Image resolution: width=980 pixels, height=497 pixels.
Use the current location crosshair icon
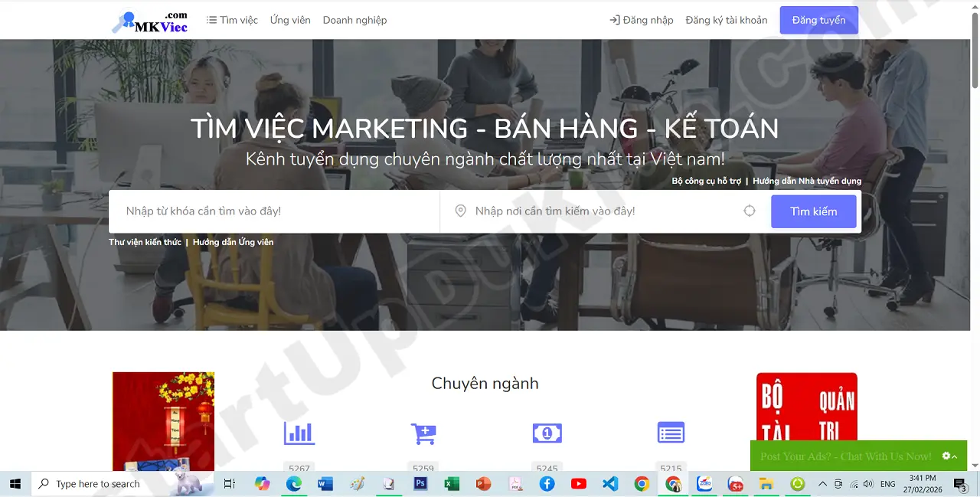[x=750, y=211]
